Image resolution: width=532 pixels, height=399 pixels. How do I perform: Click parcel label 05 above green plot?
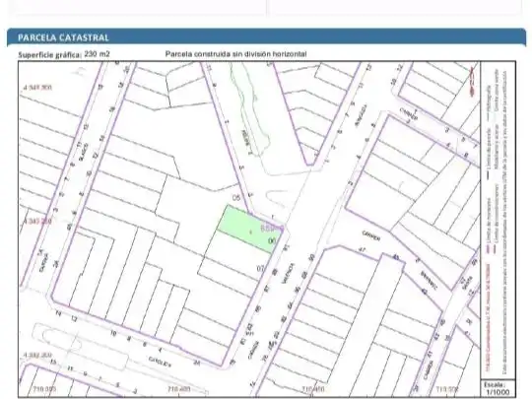coord(236,197)
